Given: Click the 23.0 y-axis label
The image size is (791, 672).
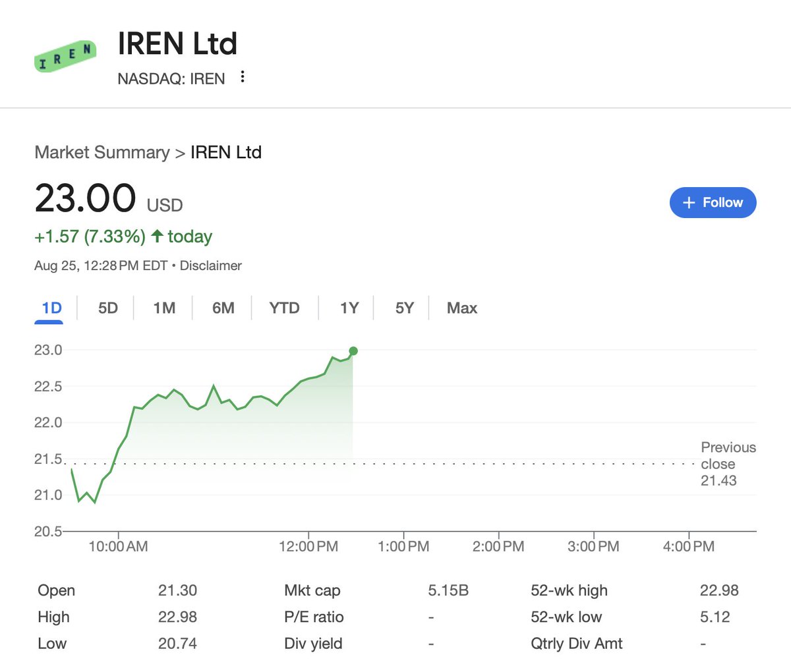Looking at the screenshot, I should click(x=48, y=350).
